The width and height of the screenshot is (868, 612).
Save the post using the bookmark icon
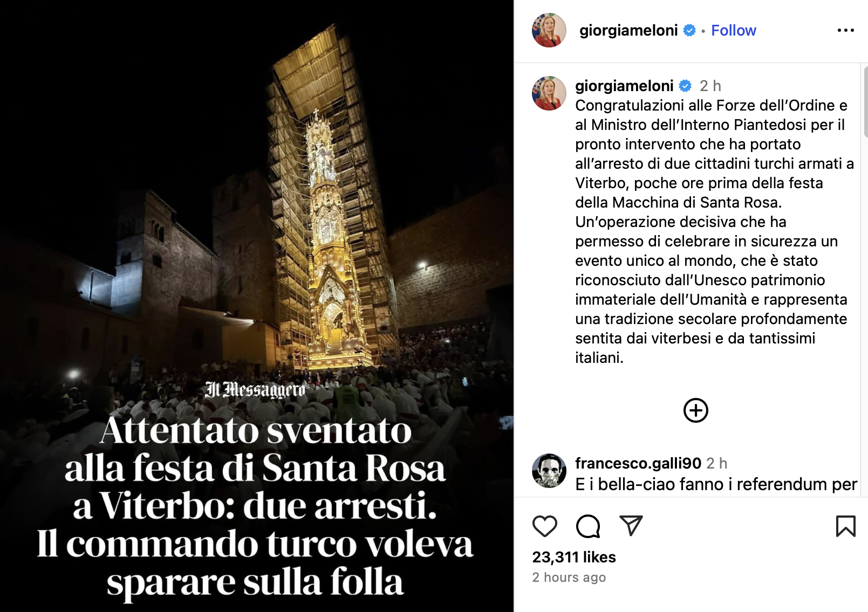point(845,526)
